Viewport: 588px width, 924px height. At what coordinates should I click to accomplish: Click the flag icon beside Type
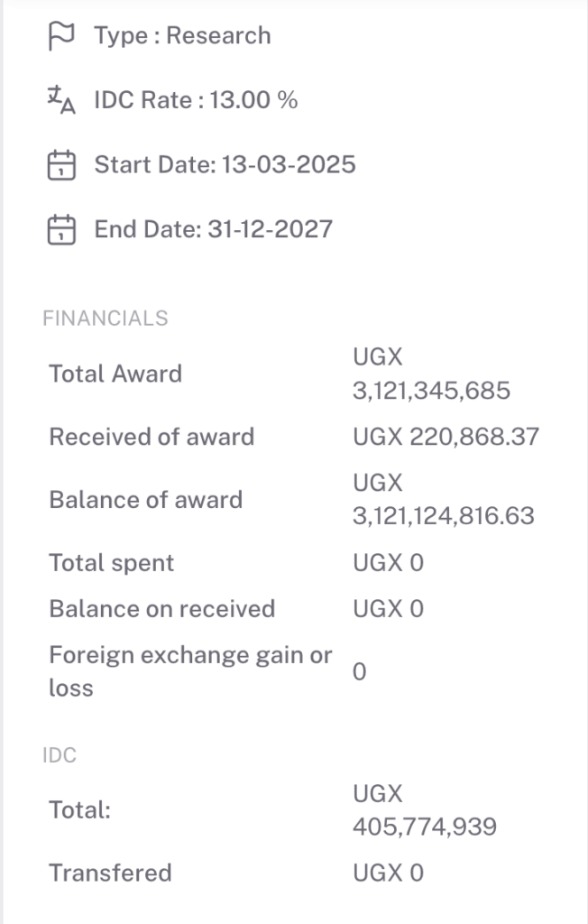[61, 36]
